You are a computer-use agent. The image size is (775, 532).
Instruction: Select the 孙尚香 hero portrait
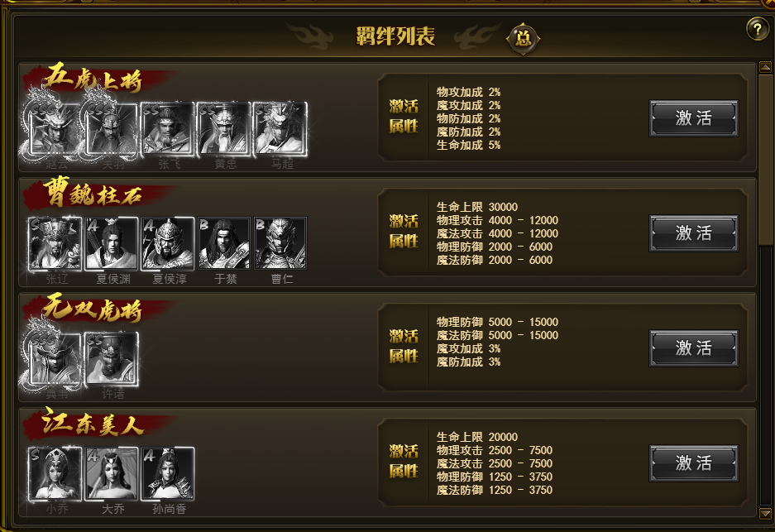pyautogui.click(x=168, y=473)
